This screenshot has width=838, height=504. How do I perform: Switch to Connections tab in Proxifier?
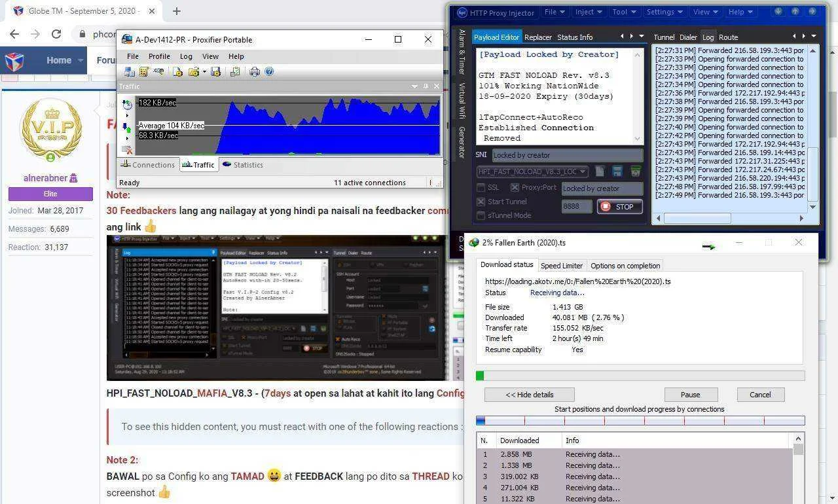tap(148, 165)
